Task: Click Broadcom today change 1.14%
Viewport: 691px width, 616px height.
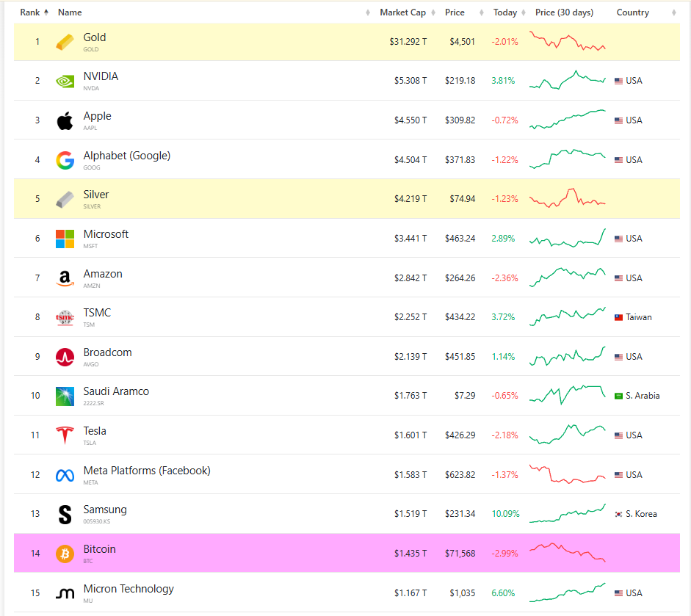Action: [x=503, y=357]
